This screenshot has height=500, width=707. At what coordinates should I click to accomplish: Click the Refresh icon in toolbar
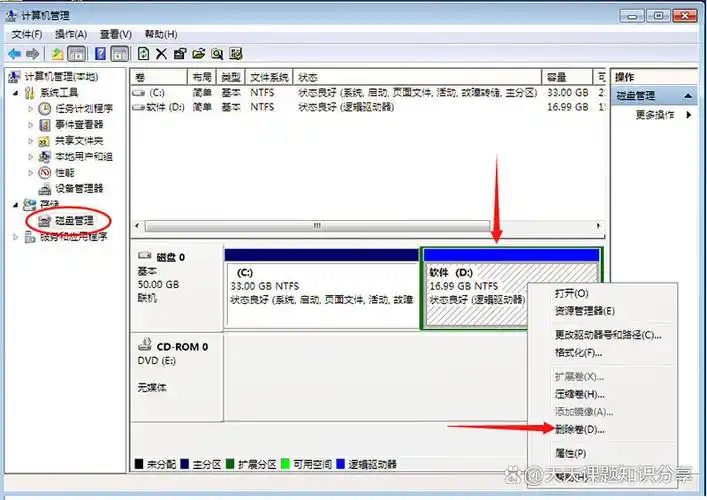tap(144, 53)
